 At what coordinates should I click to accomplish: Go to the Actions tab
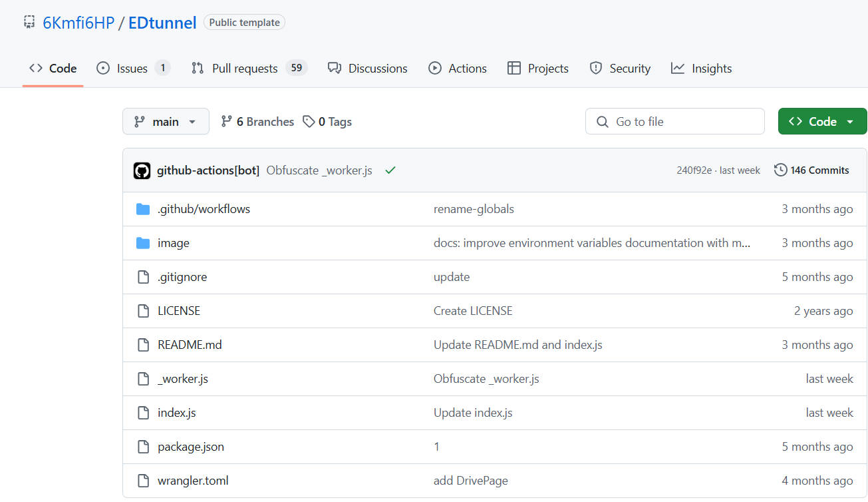point(458,69)
